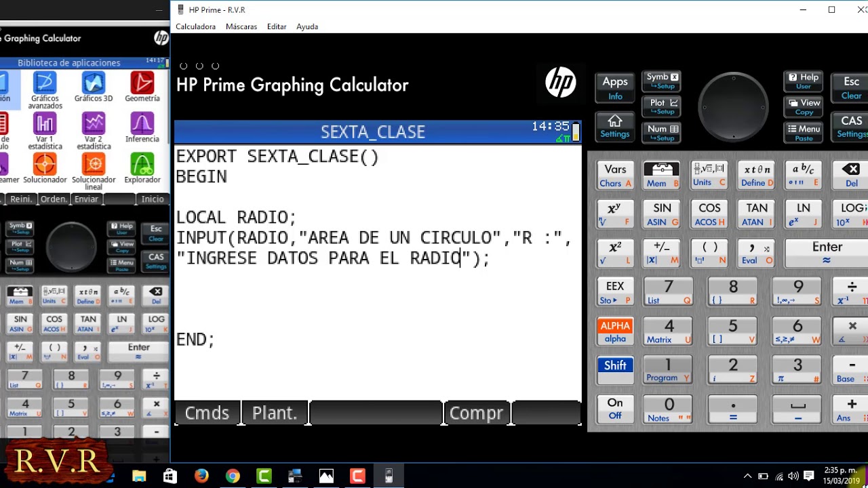Image resolution: width=868 pixels, height=488 pixels.
Task: Click the xtθn Define key on right keypad
Action: (x=757, y=176)
